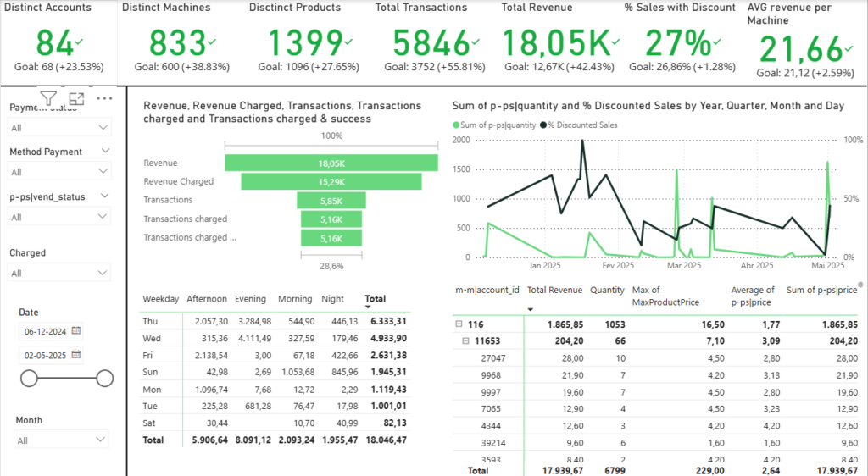Screen dimensions: 868x476
Task: Click sort arrow under weekday matrix Total
Action: [x=367, y=309]
